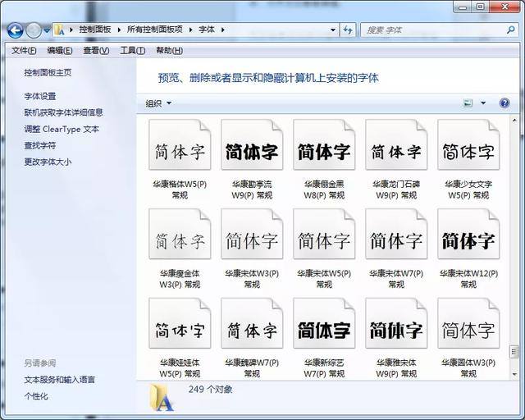Select the 华康宋体W7(P) font icon
This screenshot has width=525, height=420.
coord(396,234)
